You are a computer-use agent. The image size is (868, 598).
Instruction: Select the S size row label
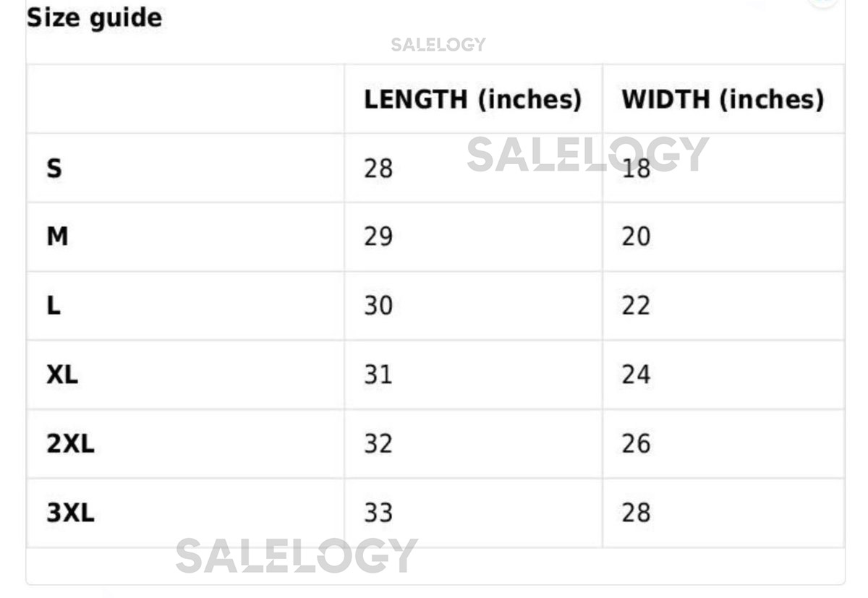point(54,168)
